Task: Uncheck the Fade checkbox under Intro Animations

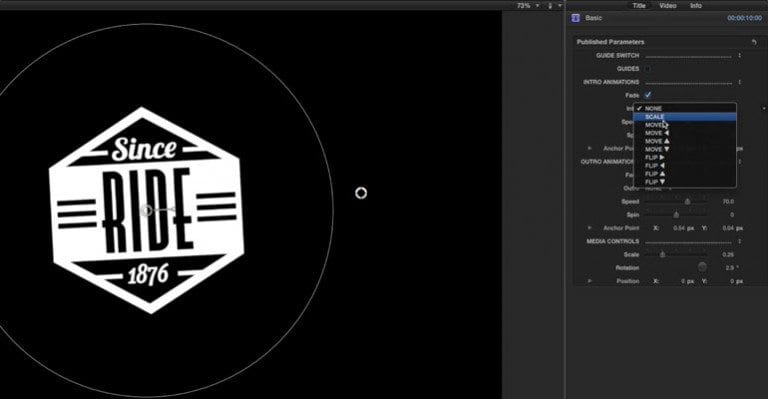Action: click(x=648, y=95)
